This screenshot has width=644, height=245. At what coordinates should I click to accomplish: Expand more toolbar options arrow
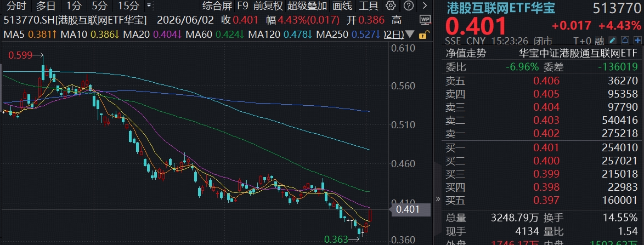click(x=425, y=5)
